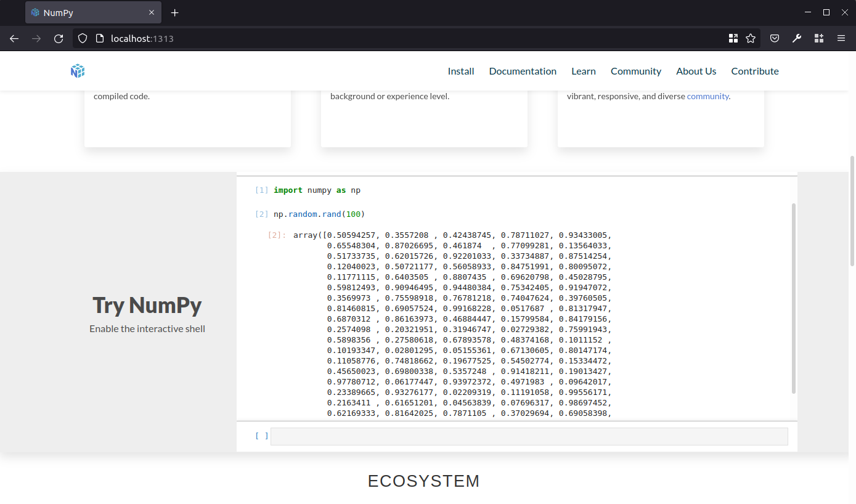Click the 'import numpy as np' code cell
856x504 pixels.
pyautogui.click(x=317, y=190)
